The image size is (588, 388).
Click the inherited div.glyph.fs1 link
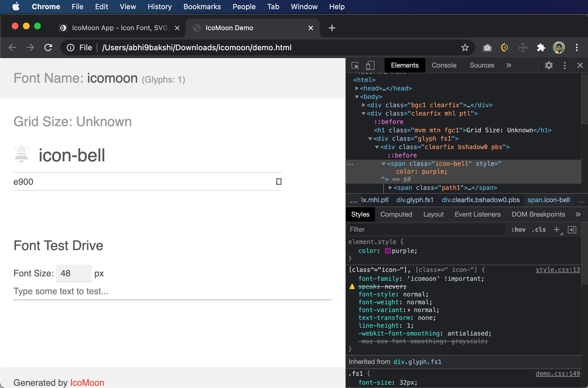pyautogui.click(x=417, y=362)
